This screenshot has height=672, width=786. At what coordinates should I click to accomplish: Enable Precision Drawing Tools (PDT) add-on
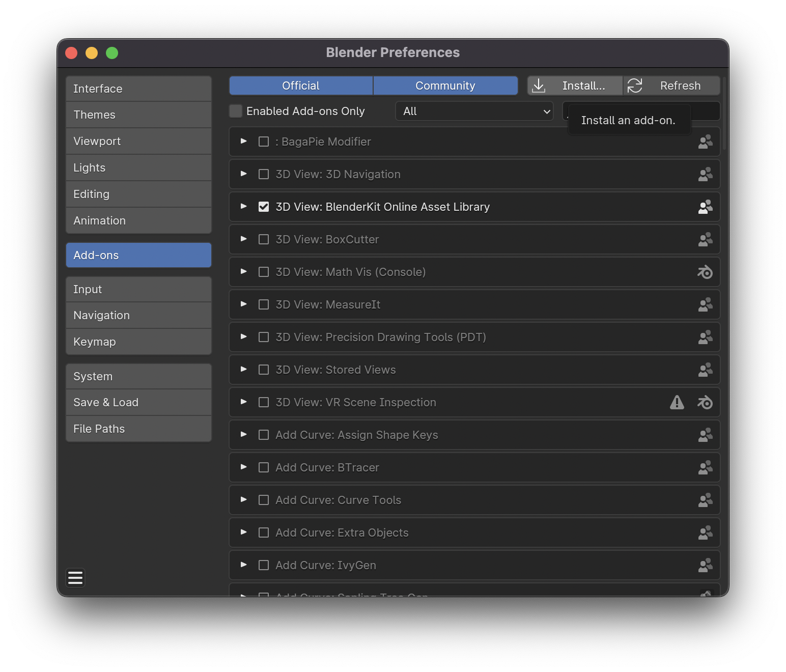pyautogui.click(x=264, y=337)
